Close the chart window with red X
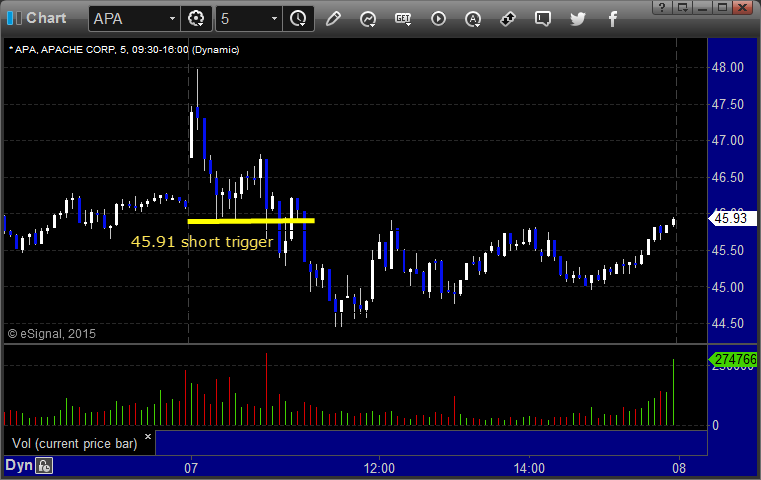The width and height of the screenshot is (761, 480). (743, 7)
